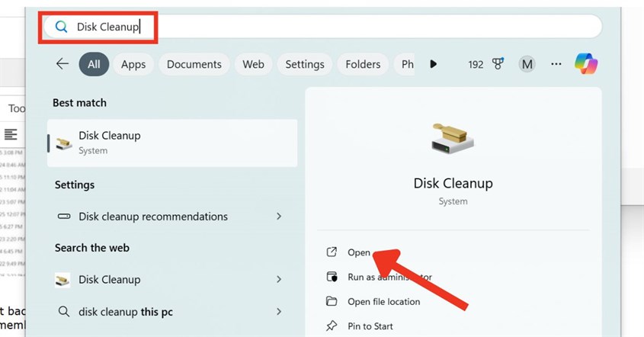644x337 pixels.
Task: Click the Open file location folder icon
Action: tap(332, 301)
